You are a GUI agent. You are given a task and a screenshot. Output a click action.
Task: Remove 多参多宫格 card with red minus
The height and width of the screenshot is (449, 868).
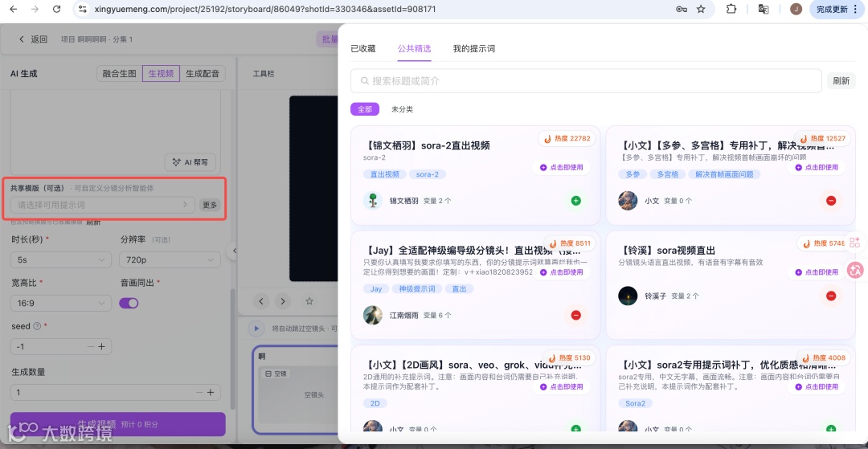831,201
